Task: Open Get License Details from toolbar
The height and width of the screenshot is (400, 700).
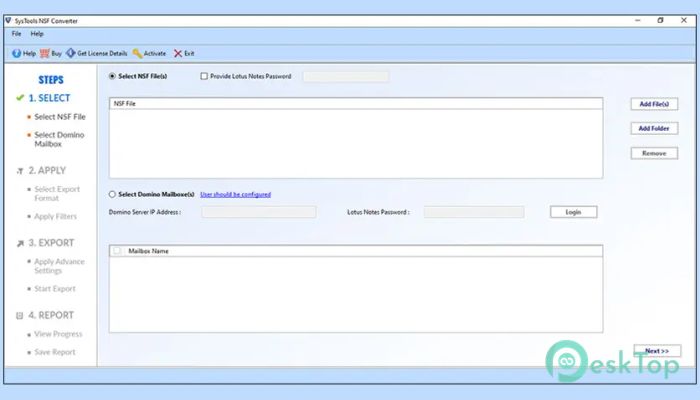Action: point(97,54)
